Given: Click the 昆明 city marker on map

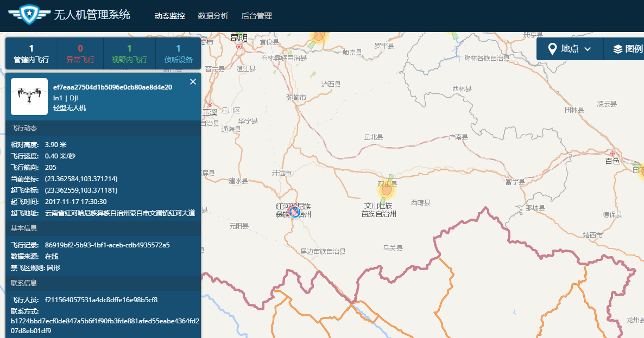Looking at the screenshot, I should coord(238,47).
